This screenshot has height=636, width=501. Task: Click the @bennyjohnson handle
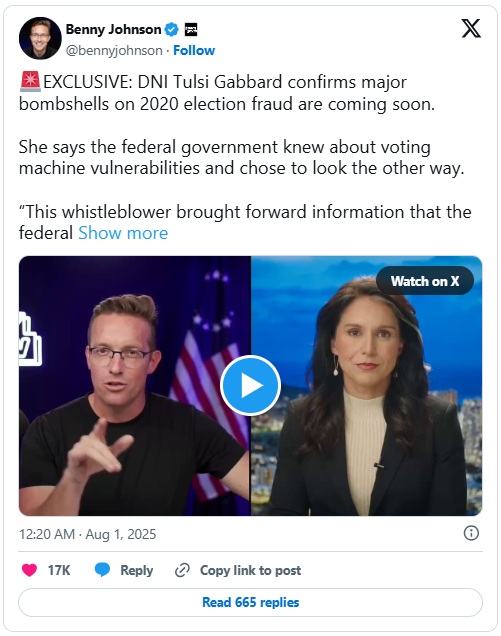point(114,50)
